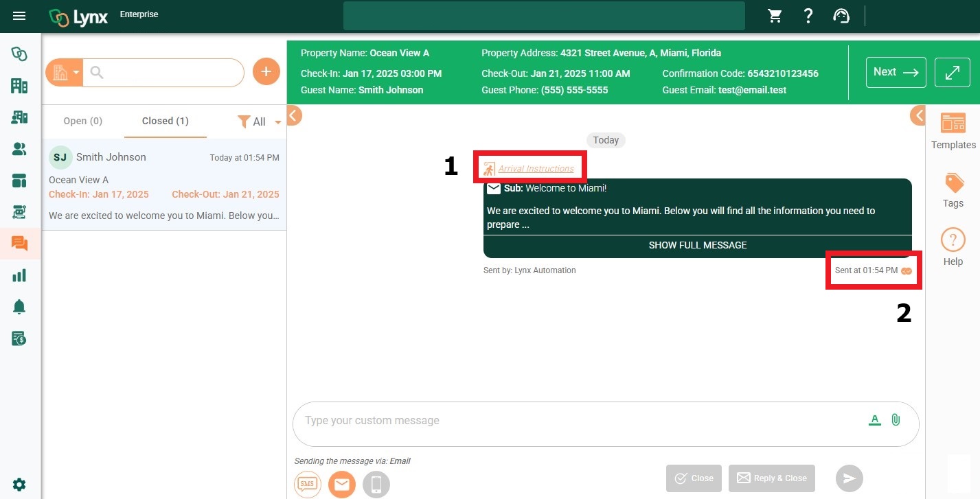
Task: Open the multiple buildings sidebar icon
Action: coord(19,117)
